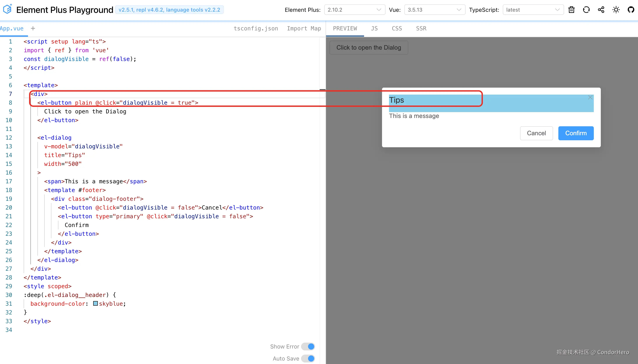Screen dimensions: 638x364
Task: Click the Confirm button in dialog
Action: click(576, 133)
